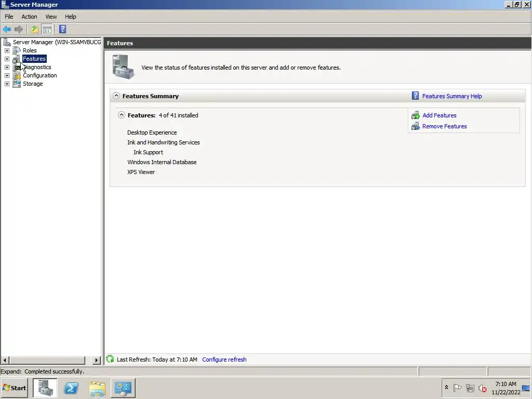Expand the Storage node
This screenshot has width=532, height=399.
pyautogui.click(x=7, y=84)
